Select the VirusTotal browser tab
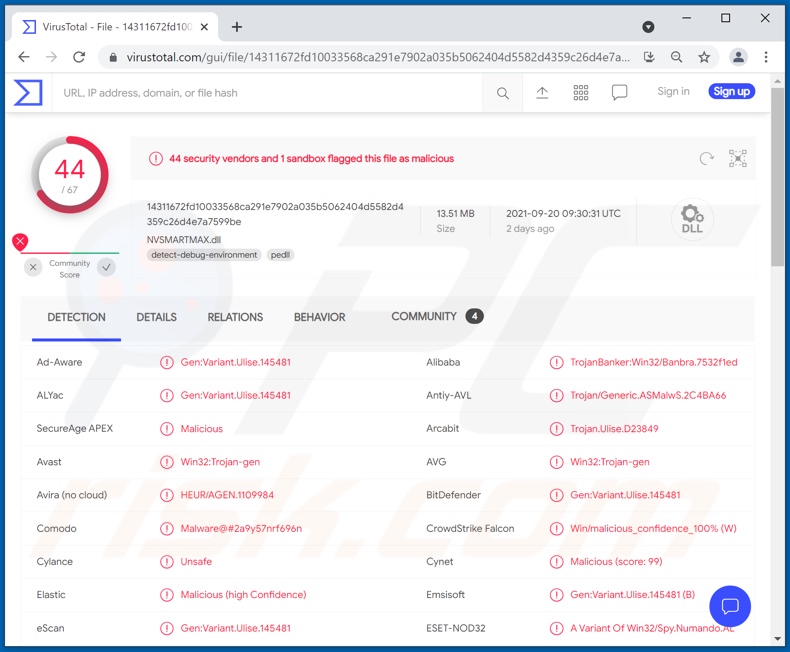 (115, 27)
